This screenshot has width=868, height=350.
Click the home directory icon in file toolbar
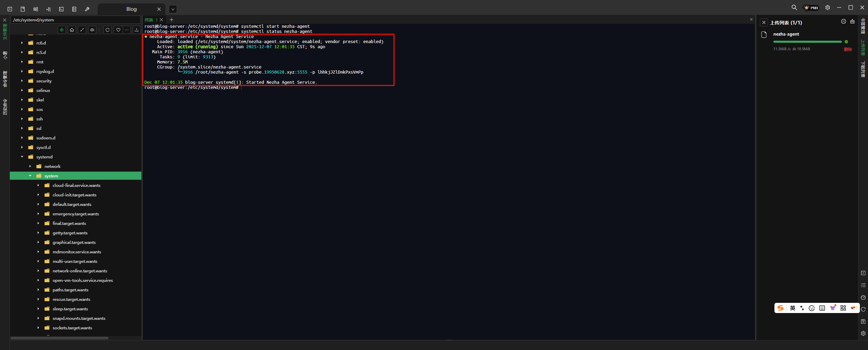[72, 30]
